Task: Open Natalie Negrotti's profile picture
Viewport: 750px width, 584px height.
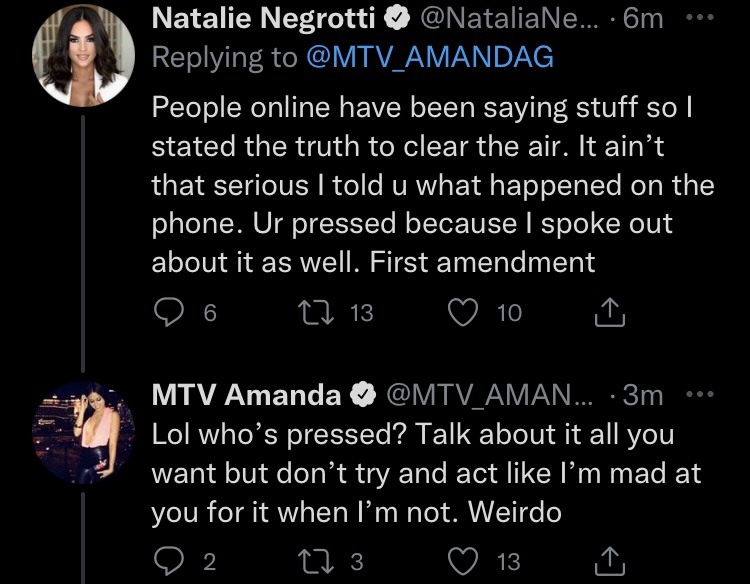Action: coord(83,55)
